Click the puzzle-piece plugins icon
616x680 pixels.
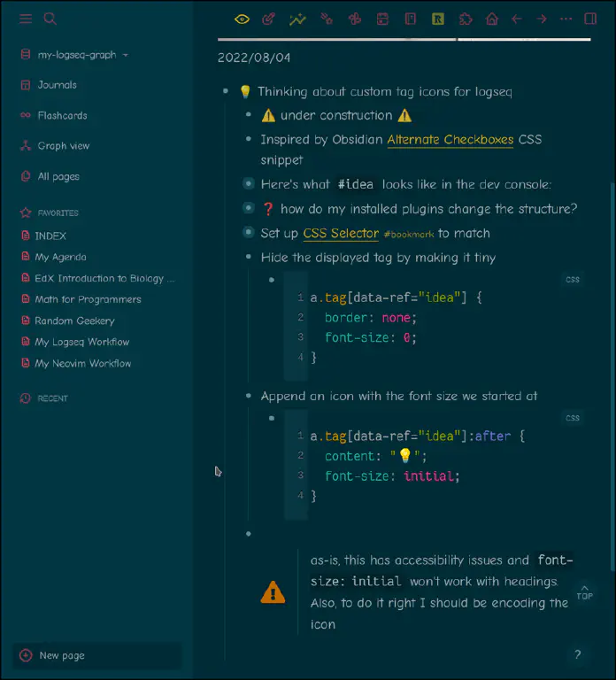tap(466, 19)
